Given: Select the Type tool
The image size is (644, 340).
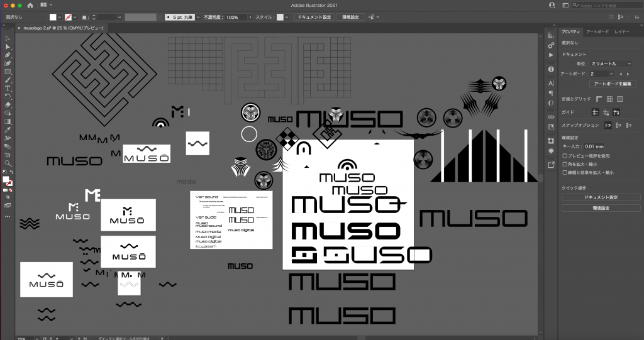Looking at the screenshot, I should click(x=8, y=88).
